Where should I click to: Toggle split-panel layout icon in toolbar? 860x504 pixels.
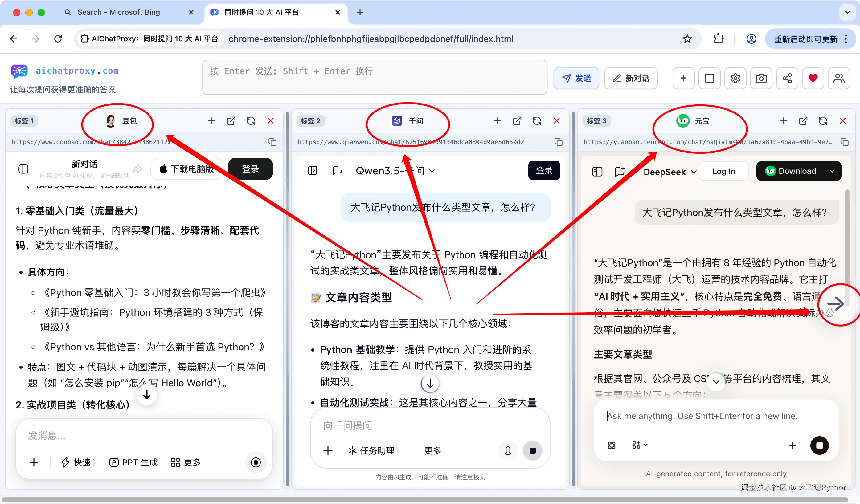(709, 78)
